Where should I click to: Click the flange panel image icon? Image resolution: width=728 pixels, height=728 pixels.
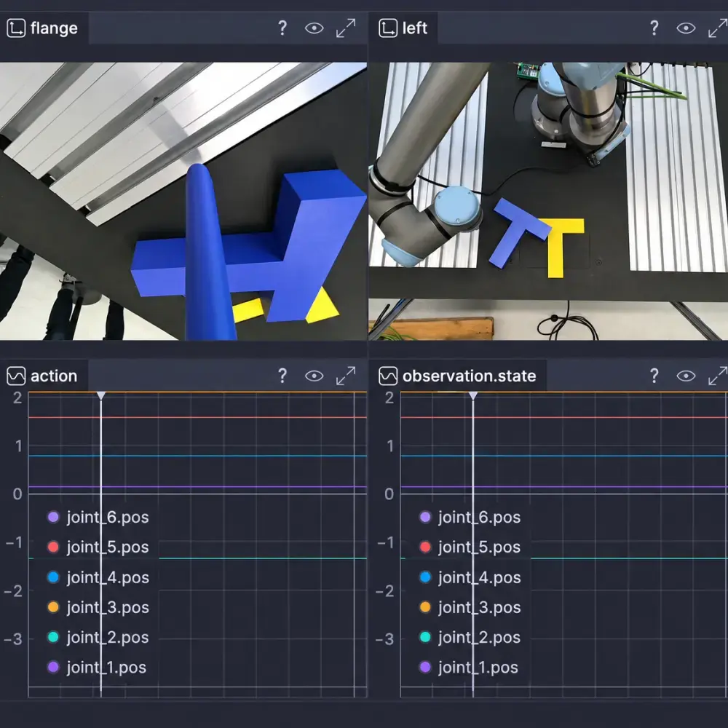point(16,28)
